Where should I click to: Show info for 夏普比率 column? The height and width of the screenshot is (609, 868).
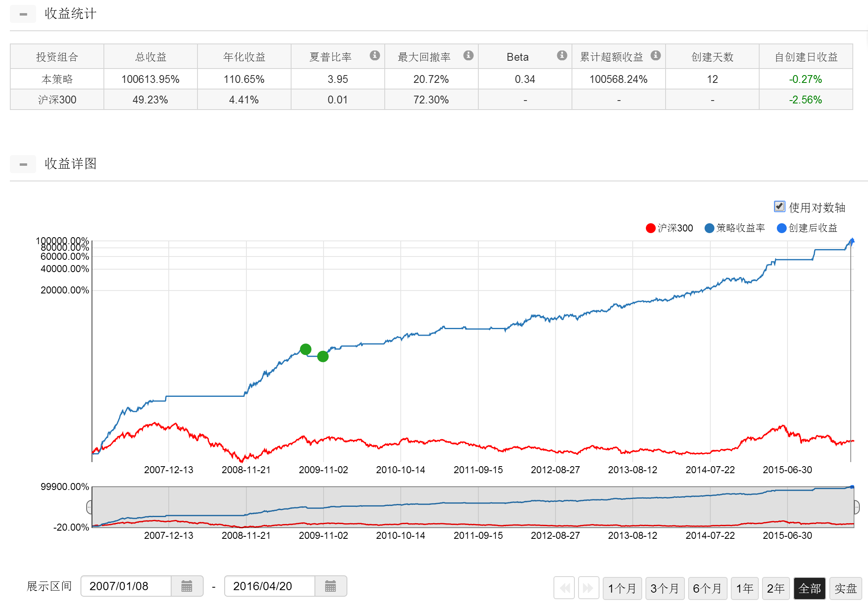click(x=374, y=55)
